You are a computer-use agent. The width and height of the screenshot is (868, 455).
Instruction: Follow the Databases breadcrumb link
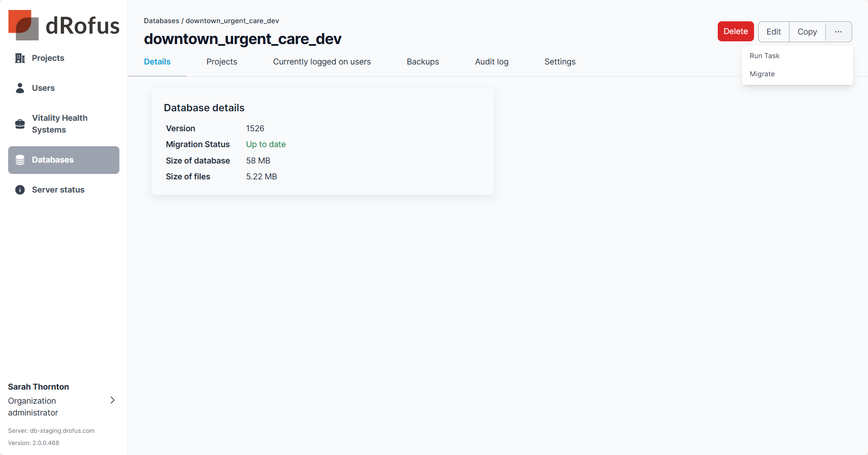tap(161, 21)
